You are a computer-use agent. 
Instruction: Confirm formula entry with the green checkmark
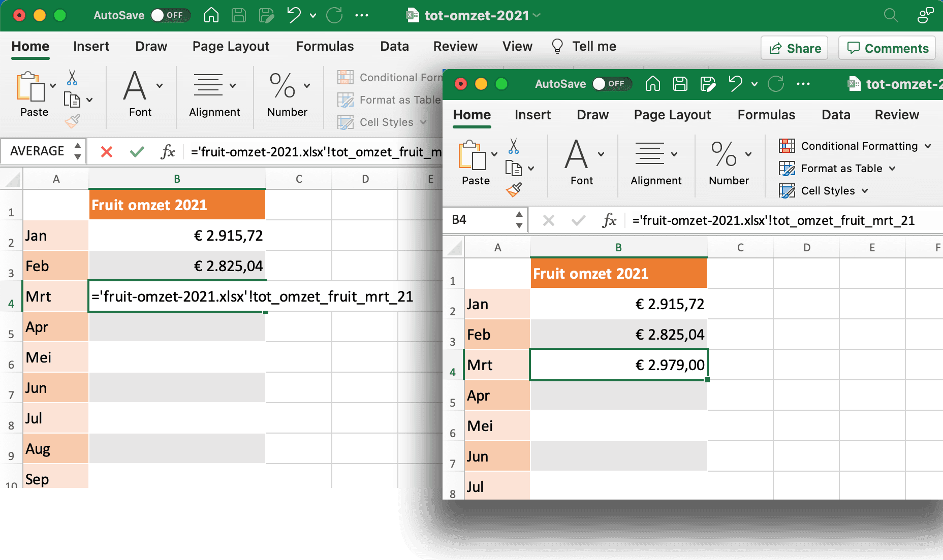click(x=137, y=151)
